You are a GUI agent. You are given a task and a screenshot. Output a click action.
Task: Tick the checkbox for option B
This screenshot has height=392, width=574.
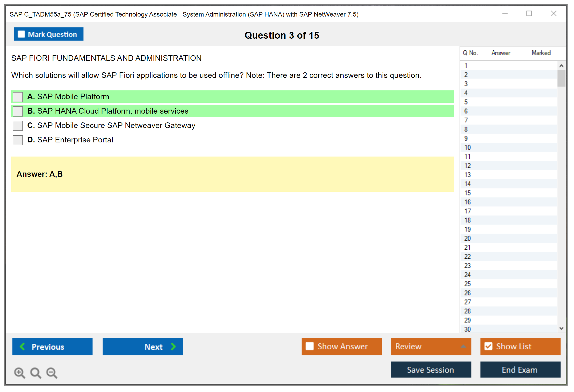point(18,111)
